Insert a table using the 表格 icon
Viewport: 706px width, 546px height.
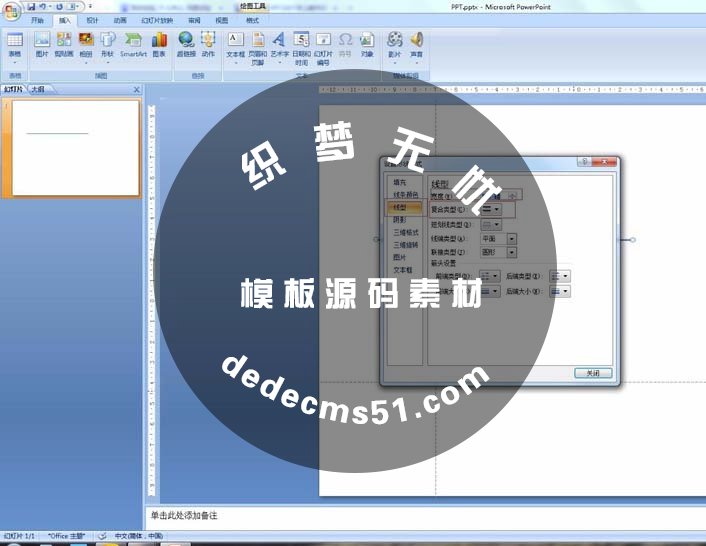click(x=14, y=44)
